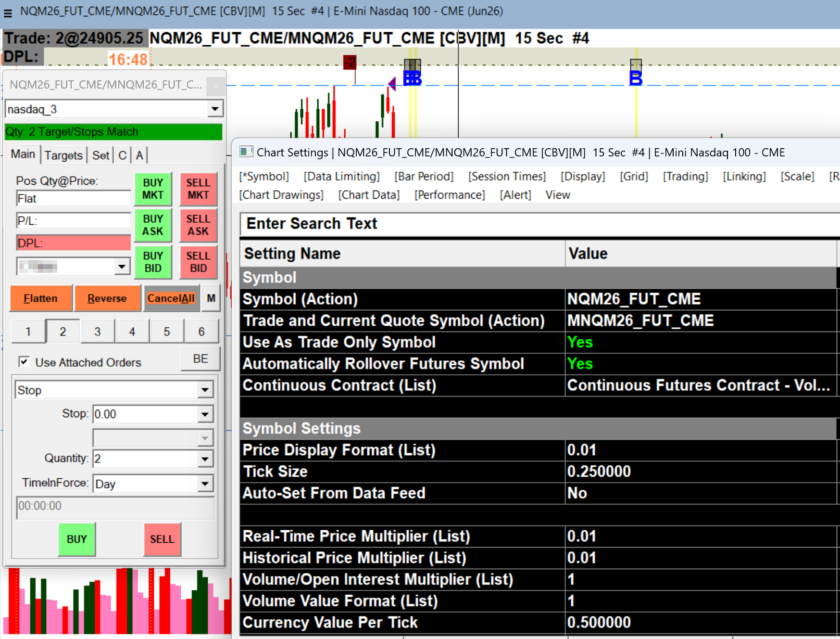Open the [Alert] settings

[515, 195]
